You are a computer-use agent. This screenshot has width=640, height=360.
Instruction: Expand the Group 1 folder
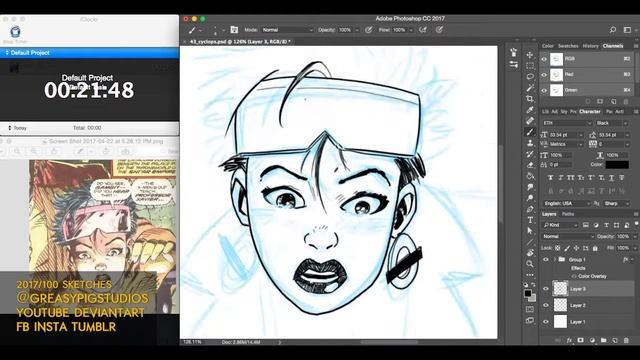(x=555, y=260)
